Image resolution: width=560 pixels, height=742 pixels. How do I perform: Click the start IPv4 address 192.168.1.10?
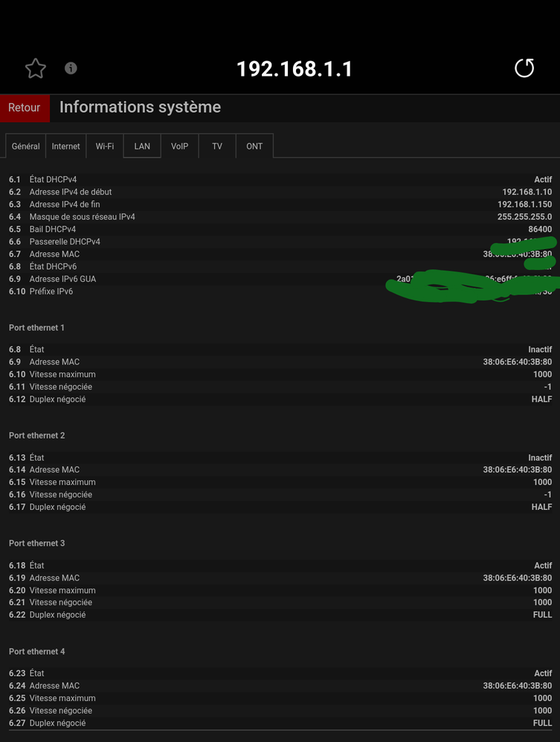(x=527, y=192)
